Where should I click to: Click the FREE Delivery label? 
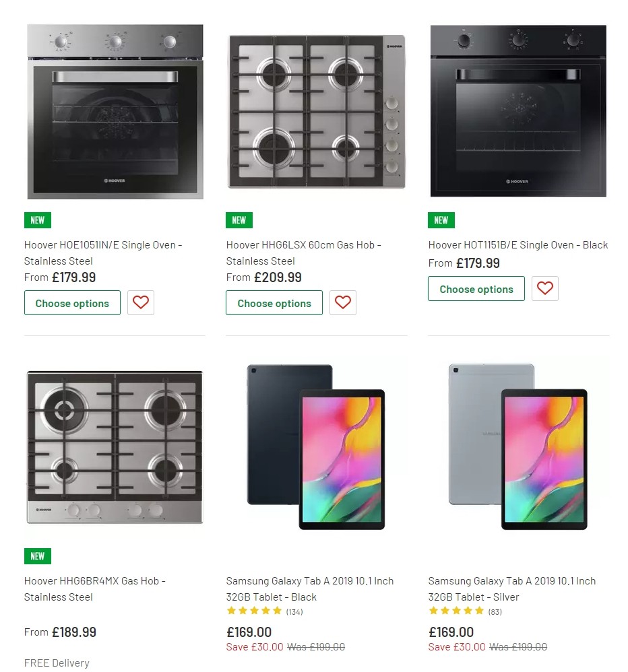pyautogui.click(x=57, y=663)
